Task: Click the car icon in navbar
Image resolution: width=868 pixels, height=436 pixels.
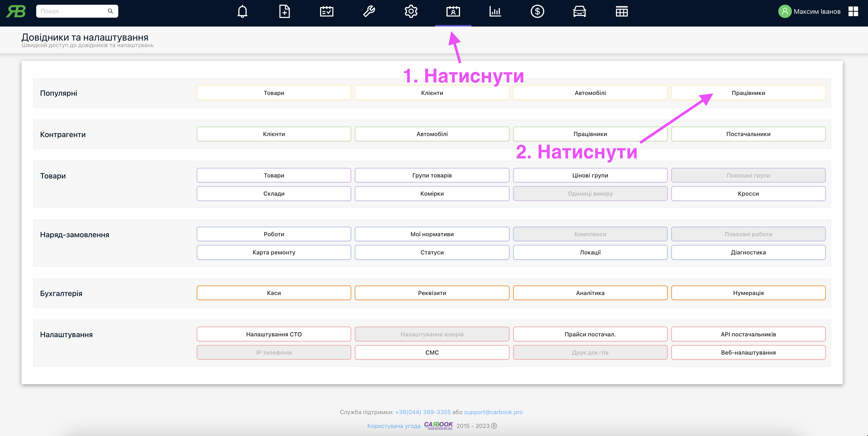Action: [579, 11]
